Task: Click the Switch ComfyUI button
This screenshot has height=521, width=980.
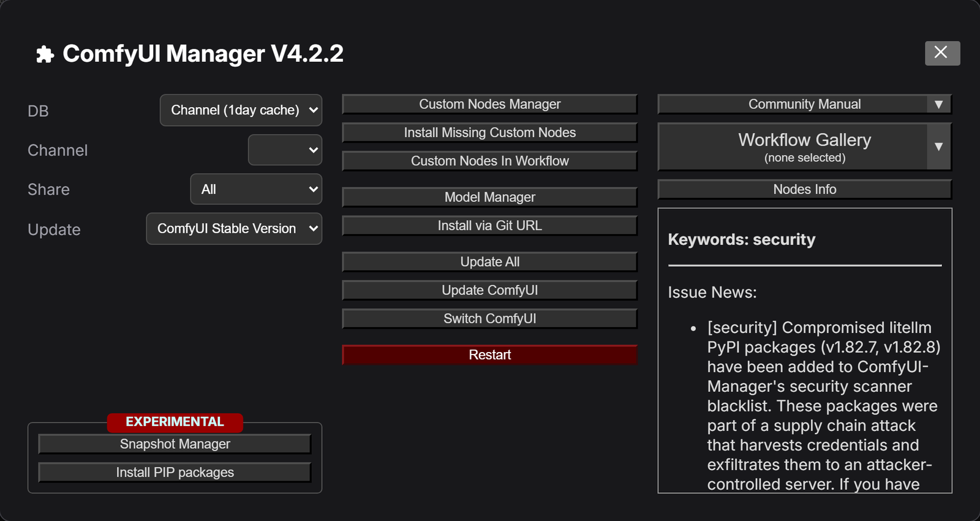Action: (489, 318)
